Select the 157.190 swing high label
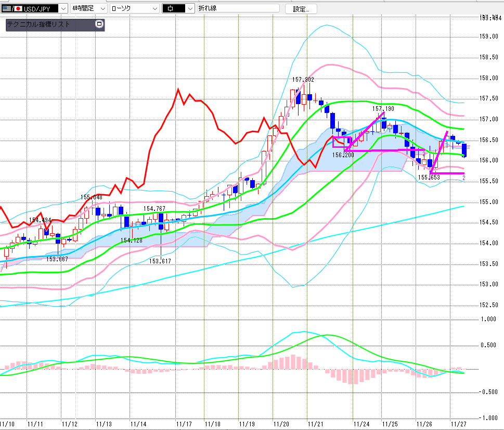504x430 pixels. click(x=383, y=109)
